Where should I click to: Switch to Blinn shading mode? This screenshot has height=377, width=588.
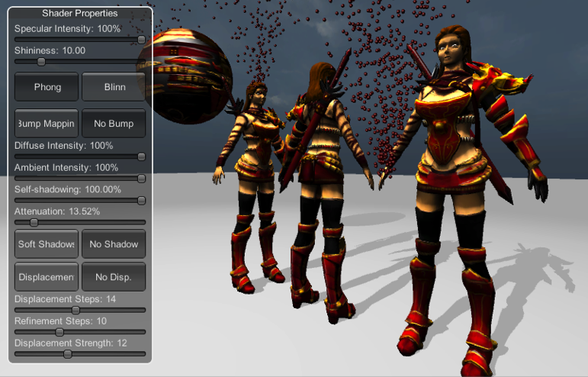(114, 87)
